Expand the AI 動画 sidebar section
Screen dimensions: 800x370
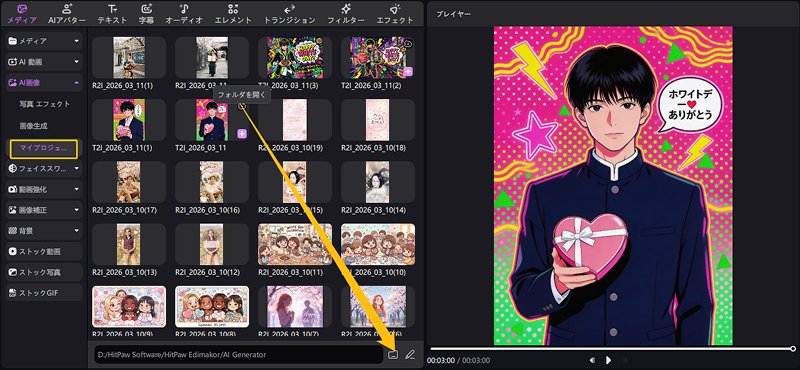(44, 62)
